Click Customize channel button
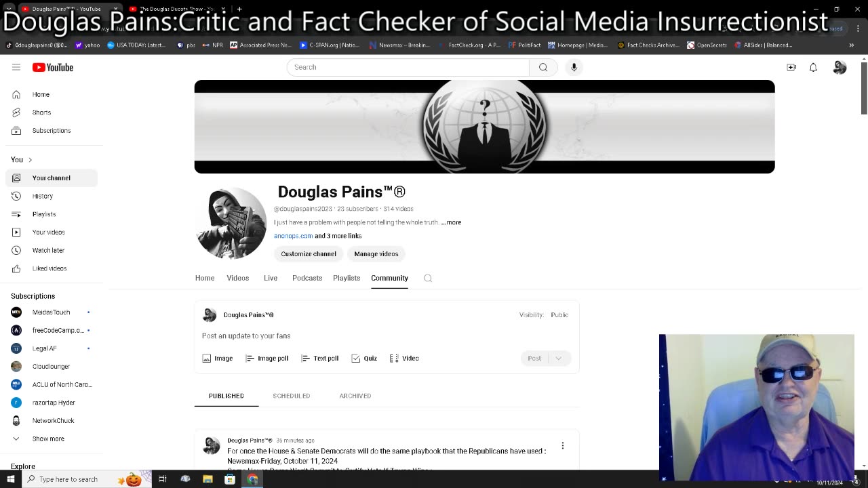 click(x=309, y=253)
